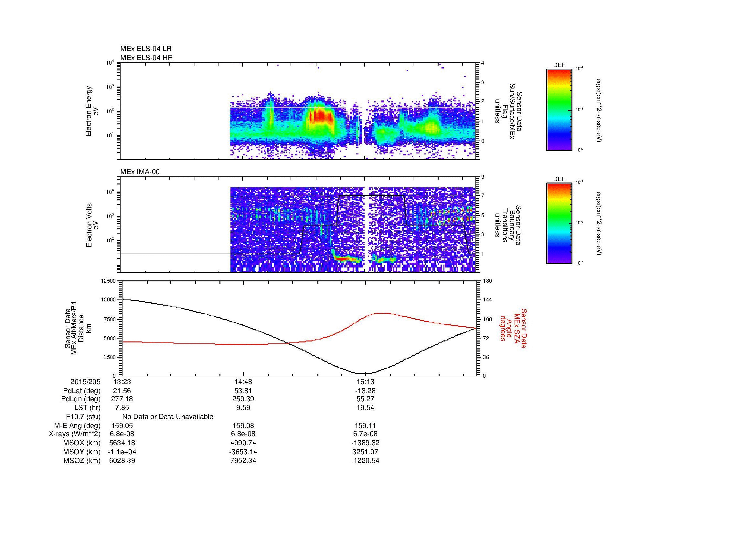Select MSOX value '5634.18'
The image size is (756, 534).
tap(122, 443)
